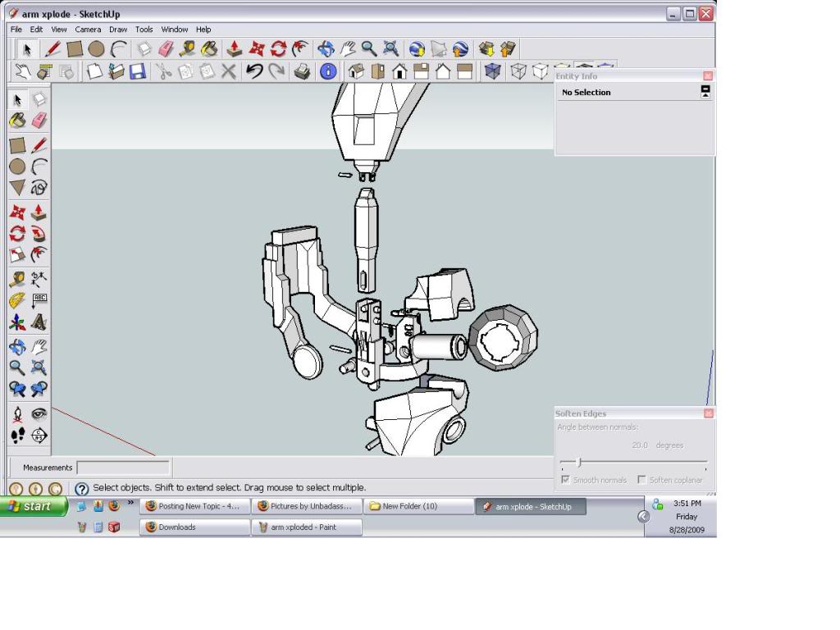Image resolution: width=840 pixels, height=630 pixels.
Task: Select the Section Plane tool
Action: (x=39, y=435)
